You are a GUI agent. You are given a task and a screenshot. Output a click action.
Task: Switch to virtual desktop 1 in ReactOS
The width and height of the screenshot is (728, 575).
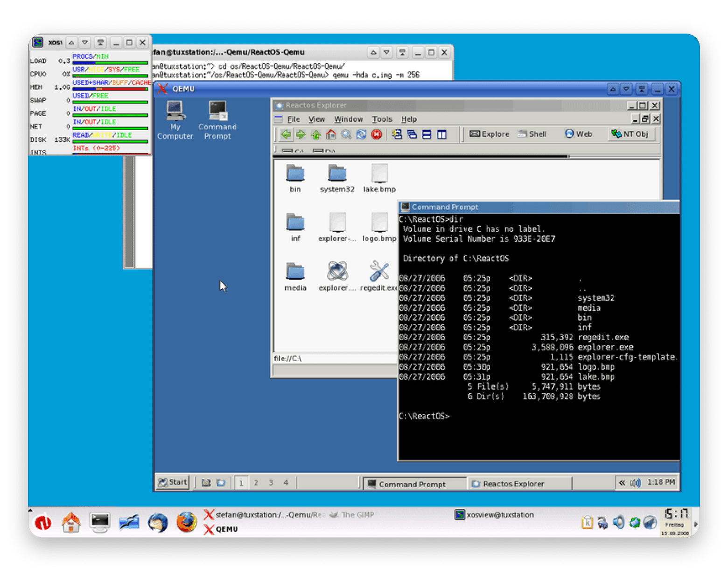(x=241, y=483)
